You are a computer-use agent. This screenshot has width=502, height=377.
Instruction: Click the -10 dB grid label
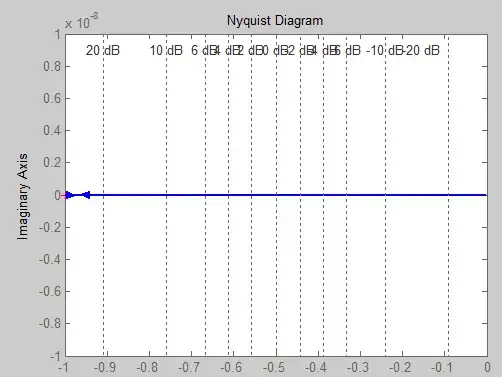pyautogui.click(x=384, y=51)
